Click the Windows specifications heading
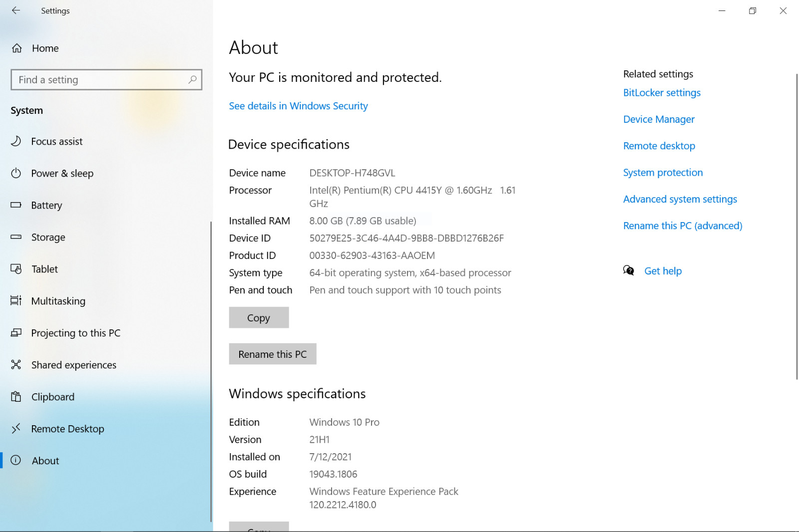 coord(297,394)
